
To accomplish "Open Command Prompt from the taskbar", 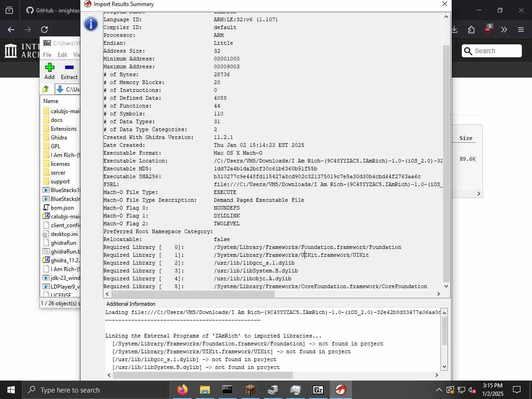I will 227,390.
